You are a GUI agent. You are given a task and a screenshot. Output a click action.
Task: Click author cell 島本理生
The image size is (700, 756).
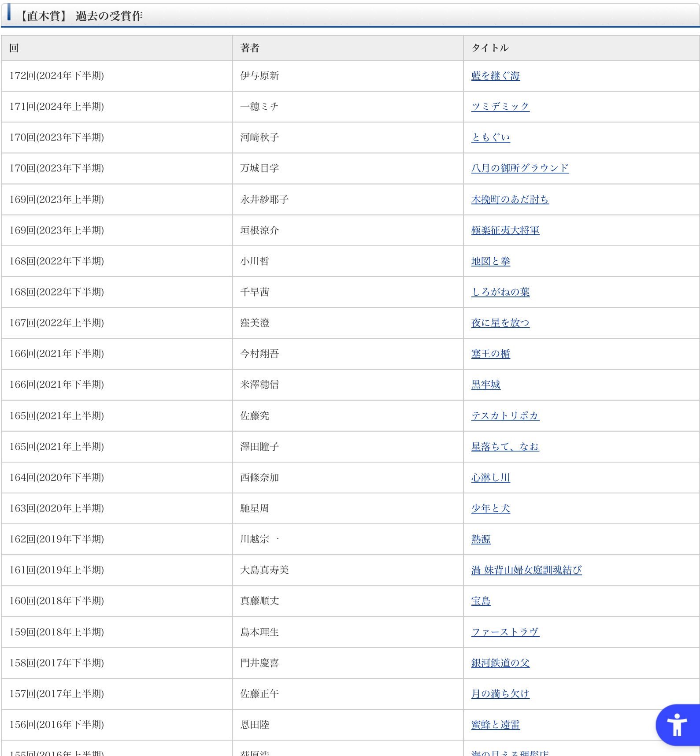348,632
